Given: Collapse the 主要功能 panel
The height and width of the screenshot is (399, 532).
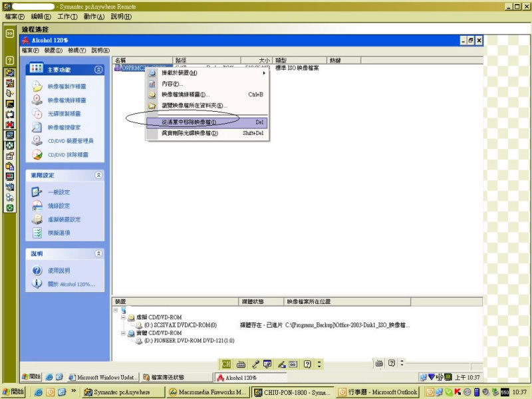Looking at the screenshot, I should click(x=98, y=70).
